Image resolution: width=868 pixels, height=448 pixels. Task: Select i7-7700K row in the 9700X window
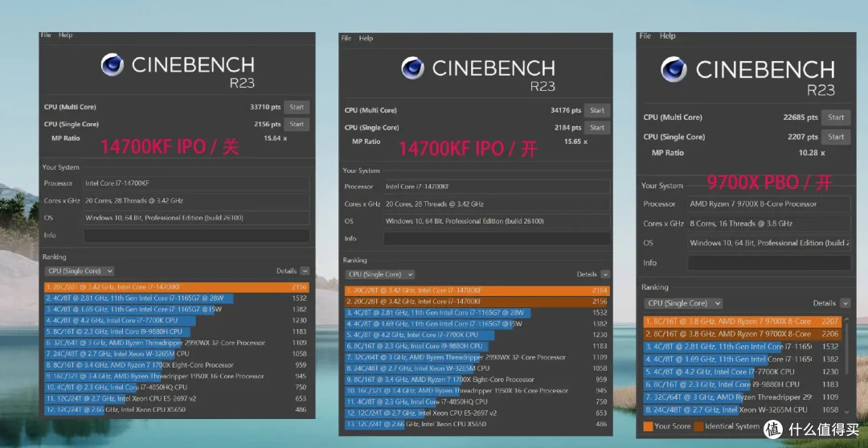click(743, 372)
